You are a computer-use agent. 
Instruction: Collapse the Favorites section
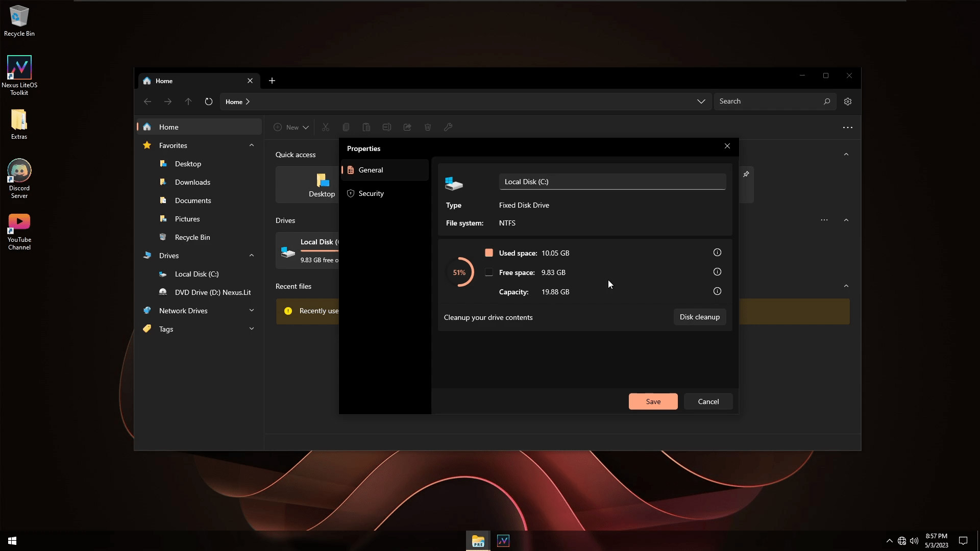tap(252, 145)
